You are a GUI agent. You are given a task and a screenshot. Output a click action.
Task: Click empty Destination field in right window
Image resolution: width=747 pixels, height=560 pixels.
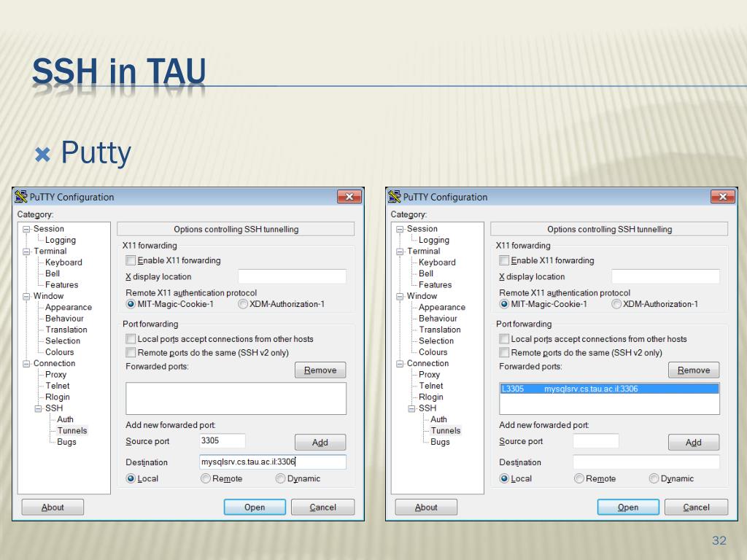646,462
